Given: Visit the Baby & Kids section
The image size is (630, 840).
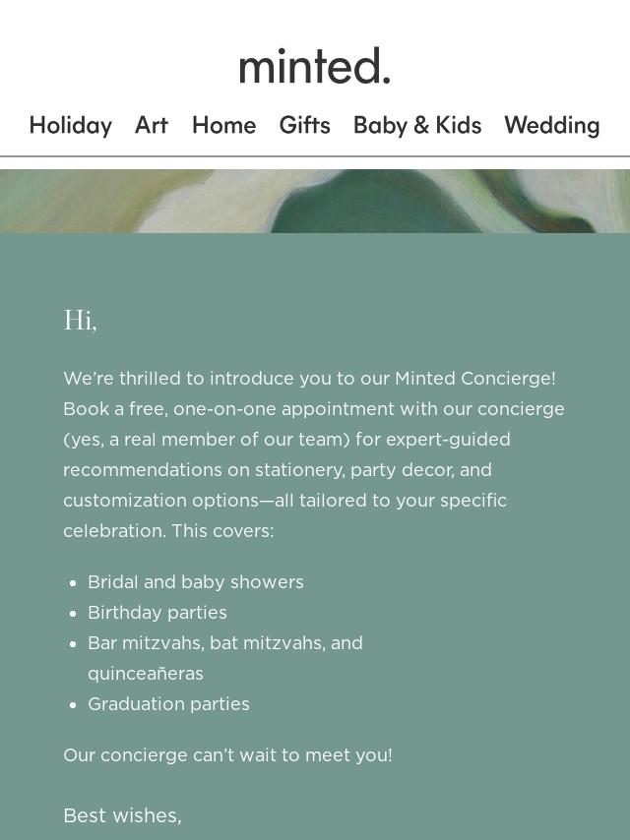Looking at the screenshot, I should click(417, 125).
